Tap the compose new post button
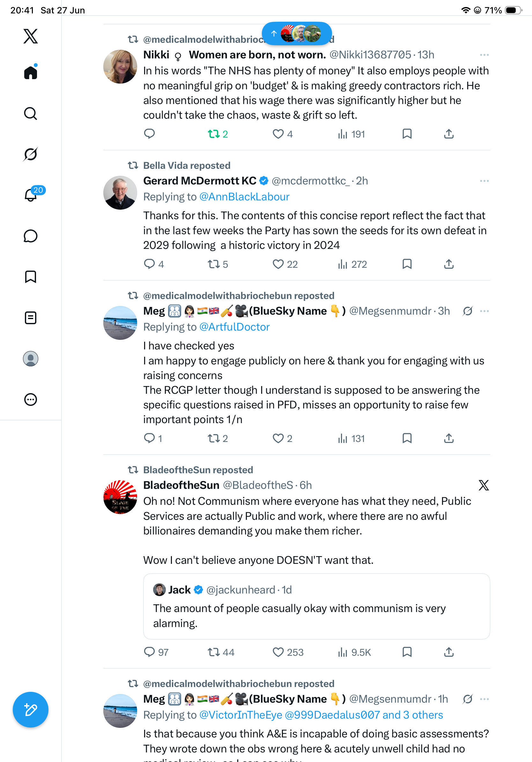Image resolution: width=532 pixels, height=762 pixels. point(31,710)
